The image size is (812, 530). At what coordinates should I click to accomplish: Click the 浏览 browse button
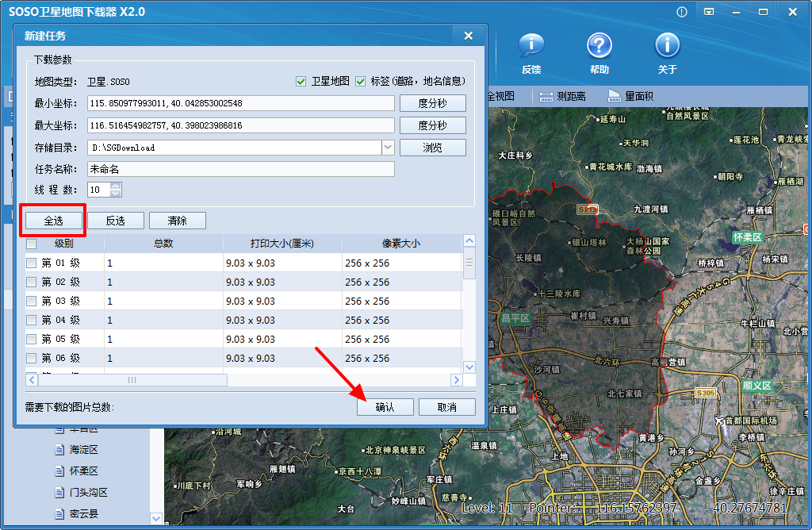point(432,148)
